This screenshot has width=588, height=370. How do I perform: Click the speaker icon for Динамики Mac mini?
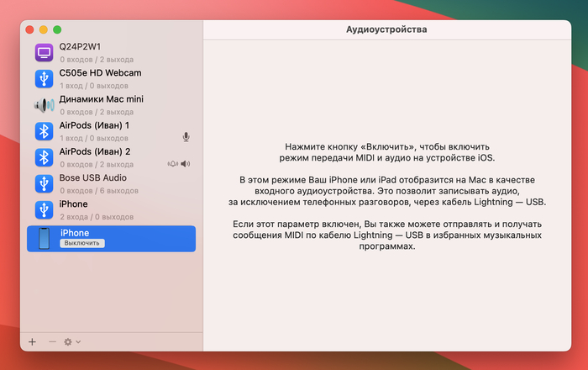44,105
